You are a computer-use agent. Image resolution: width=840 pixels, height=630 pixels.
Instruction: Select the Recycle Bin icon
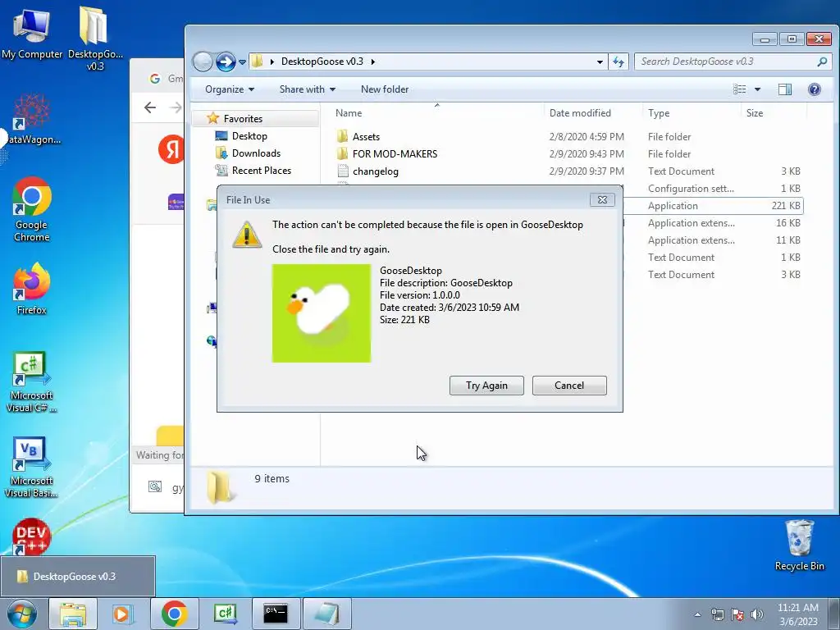click(x=799, y=545)
